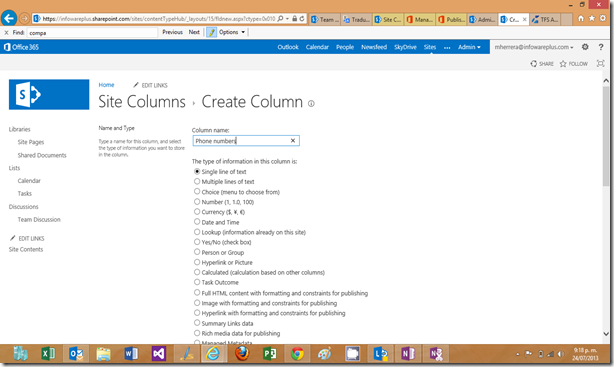This screenshot has height=367, width=614.
Task: Open Site Pages in left navigation
Action: tap(31, 142)
